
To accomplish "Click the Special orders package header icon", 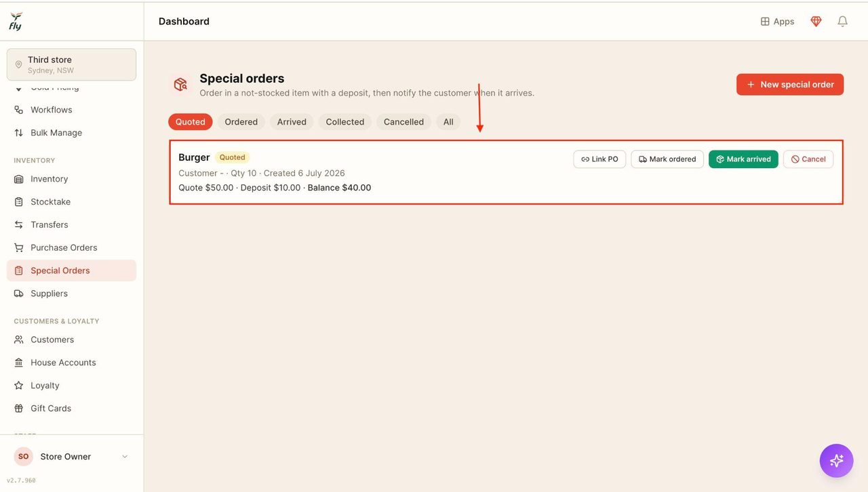I will 180,85.
